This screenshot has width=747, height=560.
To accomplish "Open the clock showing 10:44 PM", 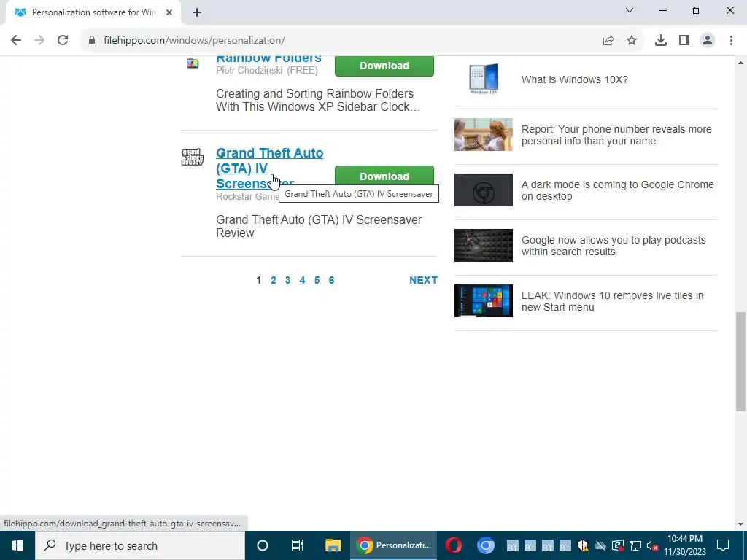I will [684, 545].
